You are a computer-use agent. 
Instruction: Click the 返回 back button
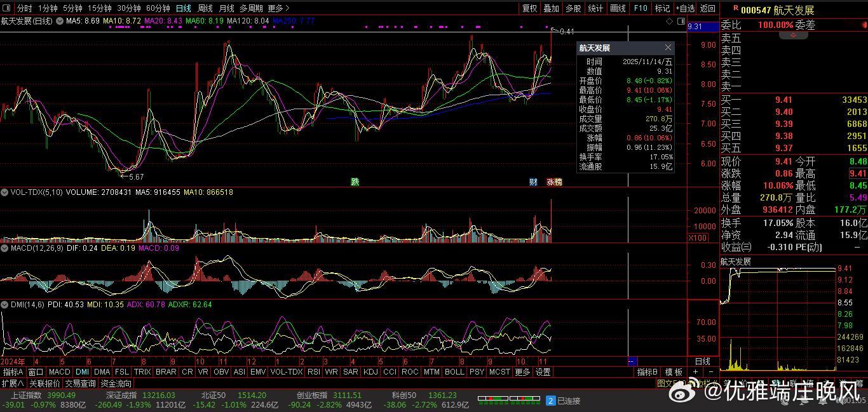pos(707,8)
